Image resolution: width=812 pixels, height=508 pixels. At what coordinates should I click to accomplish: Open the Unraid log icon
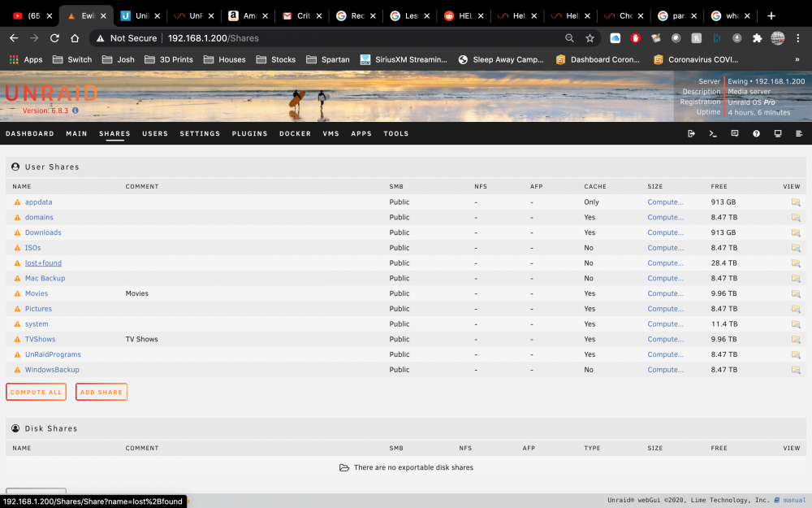click(x=799, y=134)
